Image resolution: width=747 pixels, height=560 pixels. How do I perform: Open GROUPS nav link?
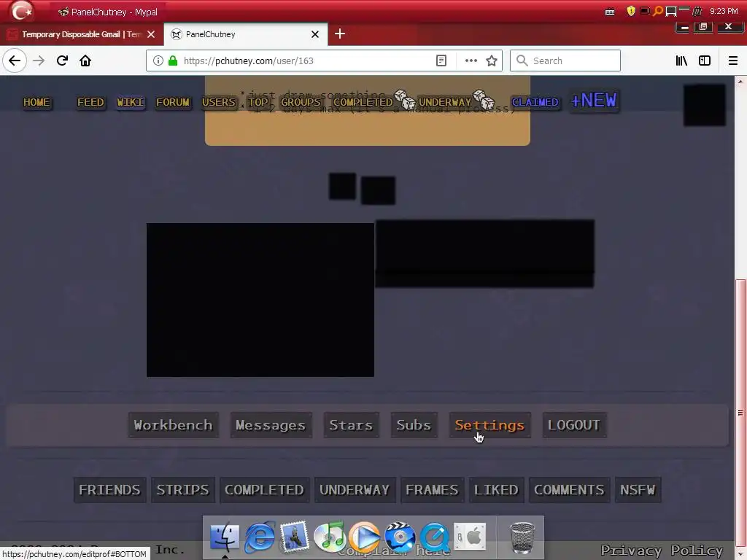coord(301,102)
